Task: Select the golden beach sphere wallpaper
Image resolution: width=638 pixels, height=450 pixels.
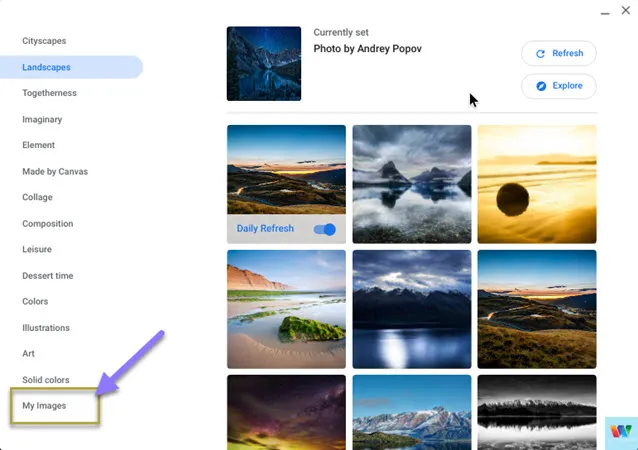Action: (x=537, y=184)
